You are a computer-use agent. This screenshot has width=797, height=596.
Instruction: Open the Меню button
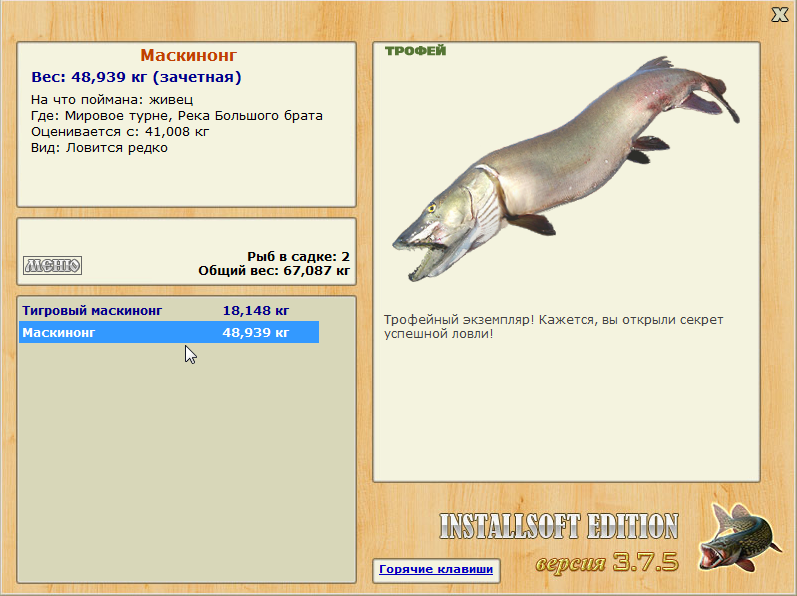[52, 265]
